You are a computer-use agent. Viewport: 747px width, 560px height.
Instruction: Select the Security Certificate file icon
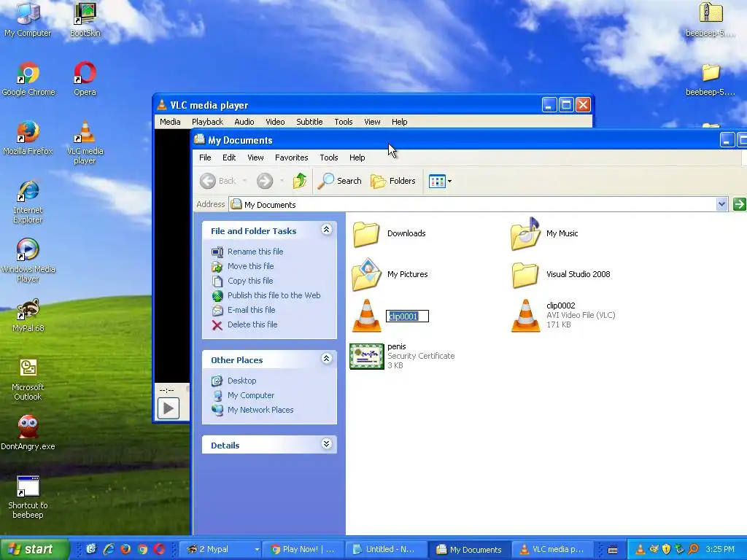367,356
